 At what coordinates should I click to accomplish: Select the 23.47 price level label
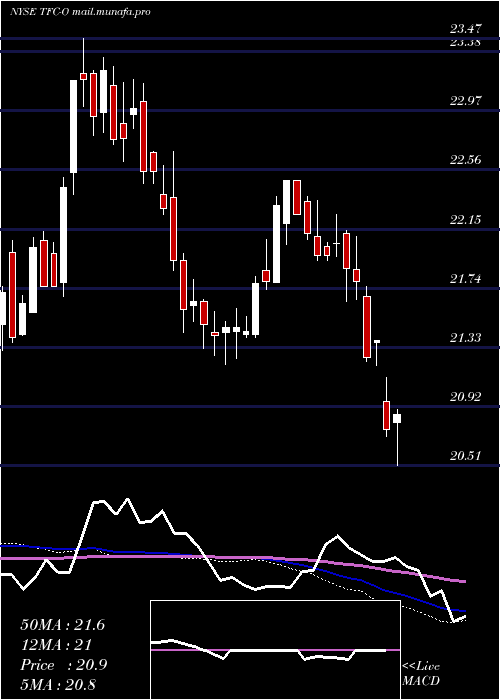466,29
